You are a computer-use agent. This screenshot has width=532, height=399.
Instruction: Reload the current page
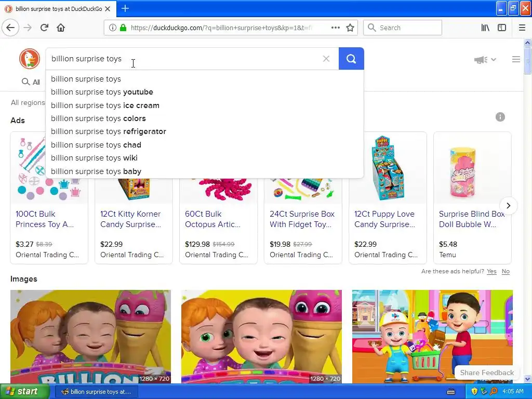[44, 28]
